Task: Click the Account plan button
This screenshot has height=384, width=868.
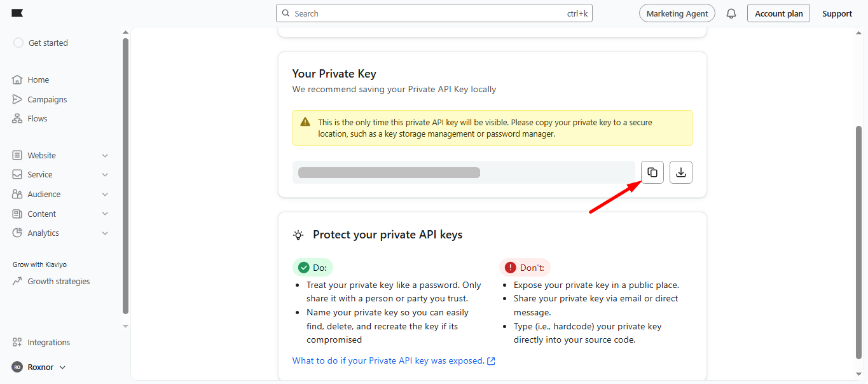Action: coord(778,13)
